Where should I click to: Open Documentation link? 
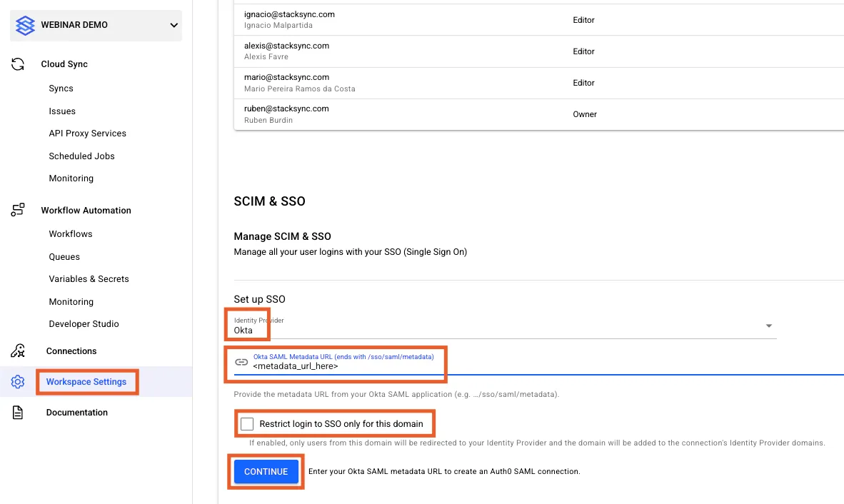[76, 413]
